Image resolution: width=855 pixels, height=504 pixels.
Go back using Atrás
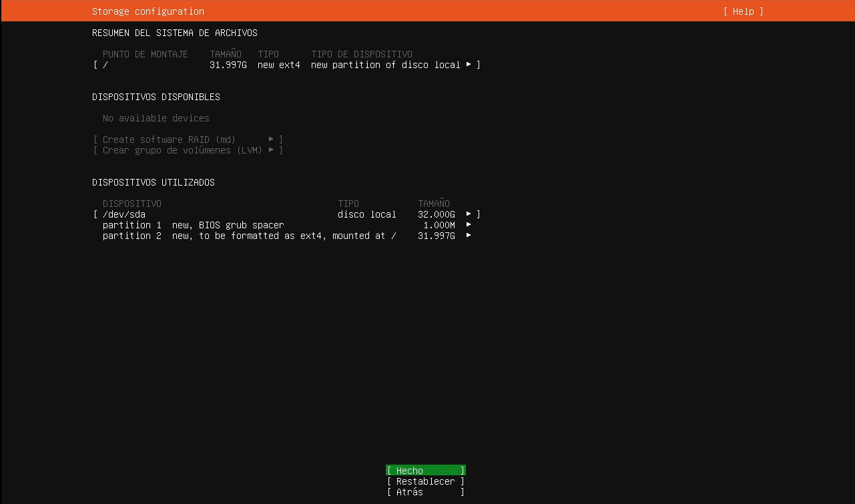[425, 492]
